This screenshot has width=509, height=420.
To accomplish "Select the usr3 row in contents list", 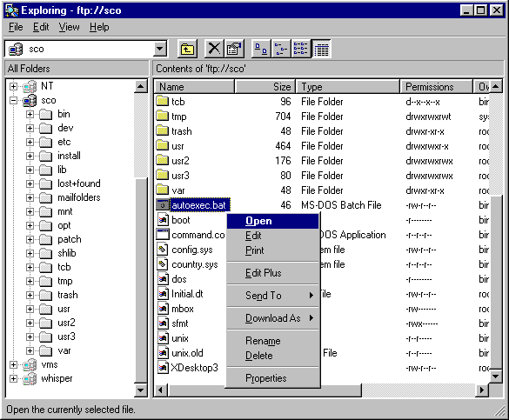I will tap(321, 175).
